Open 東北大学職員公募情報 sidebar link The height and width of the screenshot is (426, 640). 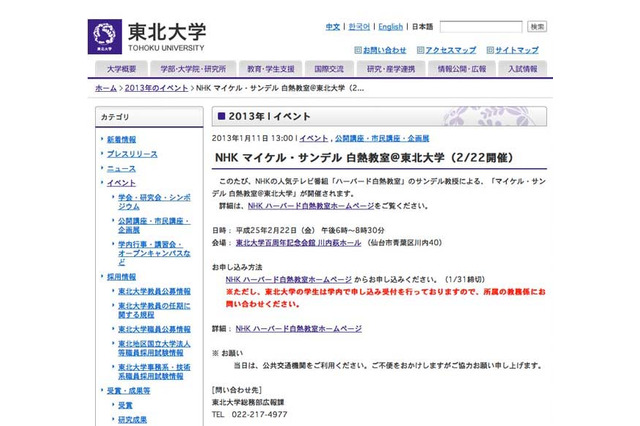tap(154, 329)
